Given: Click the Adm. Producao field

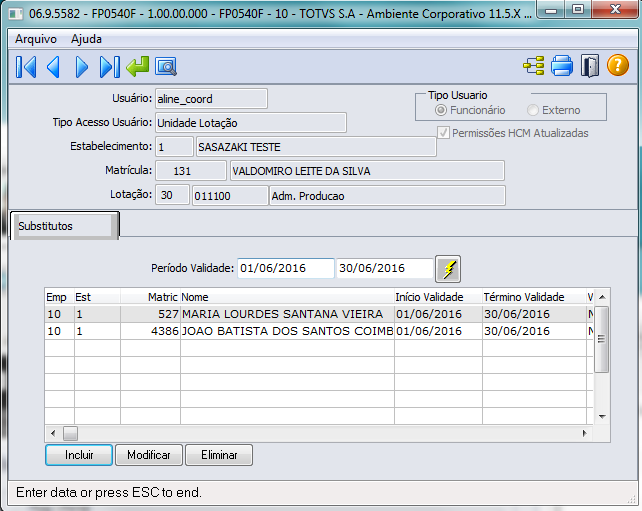Looking at the screenshot, I should pyautogui.click(x=387, y=195).
